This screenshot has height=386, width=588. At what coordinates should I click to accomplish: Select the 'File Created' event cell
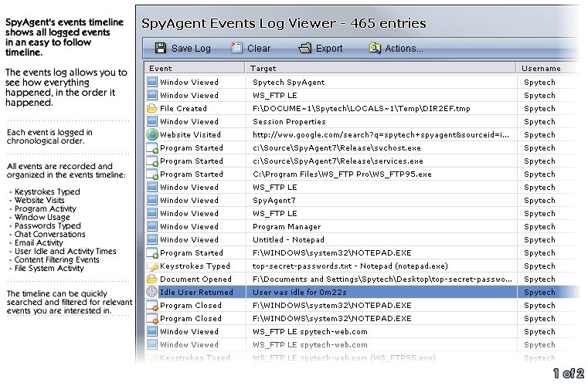[x=183, y=108]
